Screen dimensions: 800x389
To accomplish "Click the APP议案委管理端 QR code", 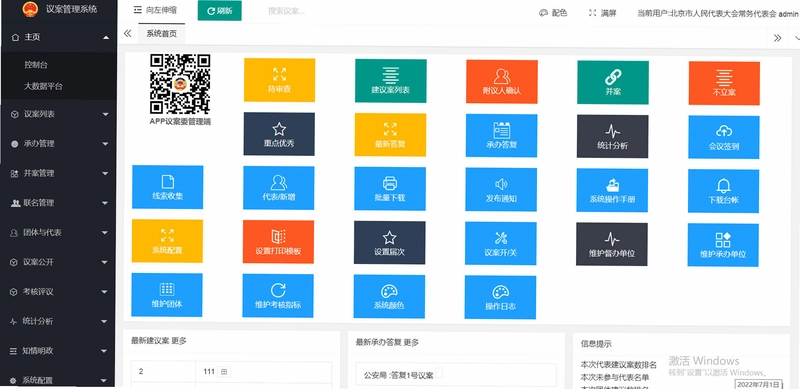I will click(x=180, y=84).
